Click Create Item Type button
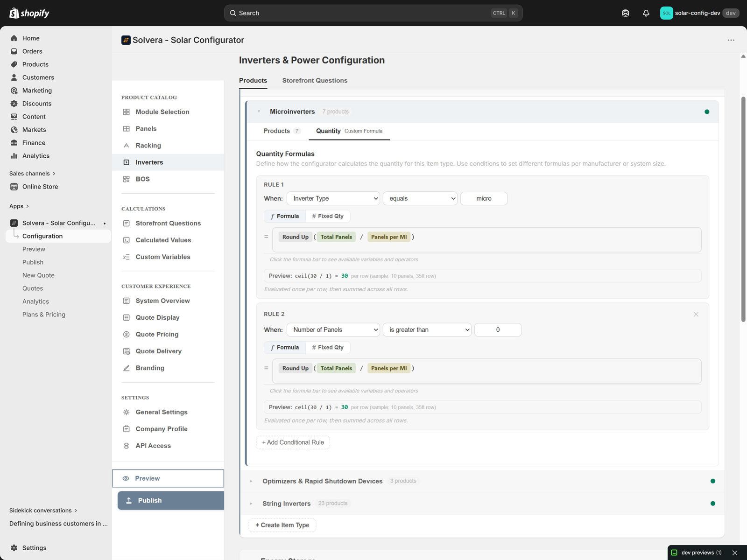 click(282, 525)
